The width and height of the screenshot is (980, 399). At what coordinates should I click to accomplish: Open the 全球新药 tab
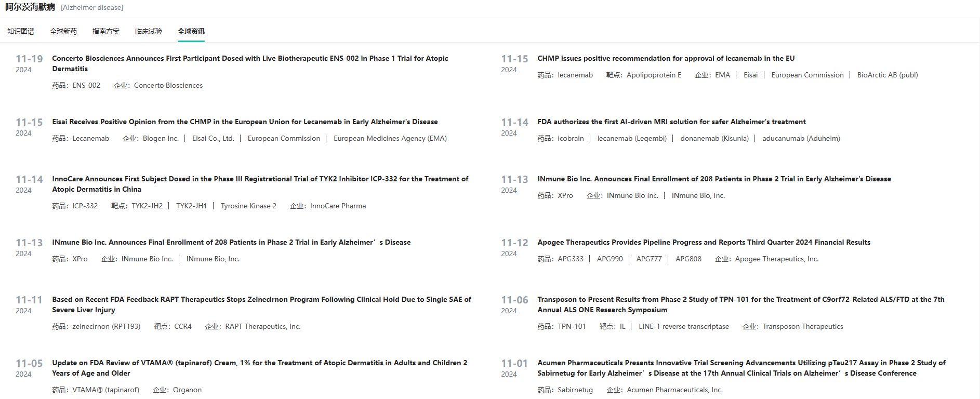[63, 32]
